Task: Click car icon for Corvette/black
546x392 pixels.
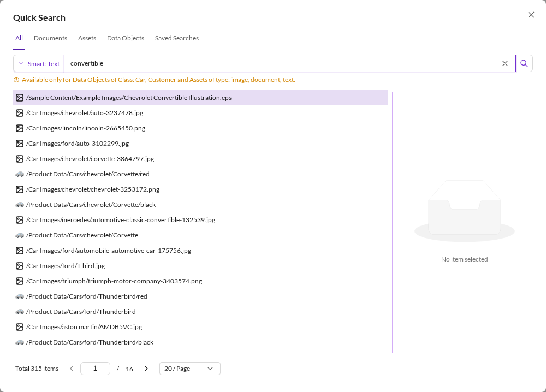Action: [20, 205]
